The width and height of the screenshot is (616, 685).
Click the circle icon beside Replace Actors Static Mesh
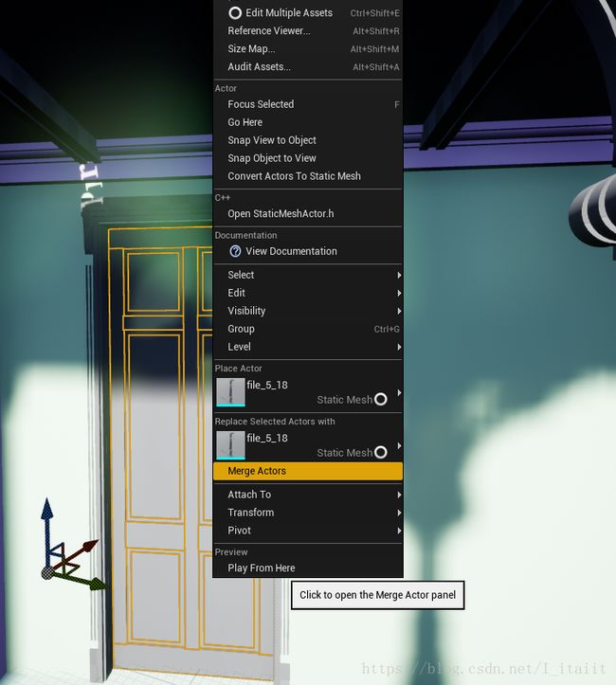click(x=381, y=452)
